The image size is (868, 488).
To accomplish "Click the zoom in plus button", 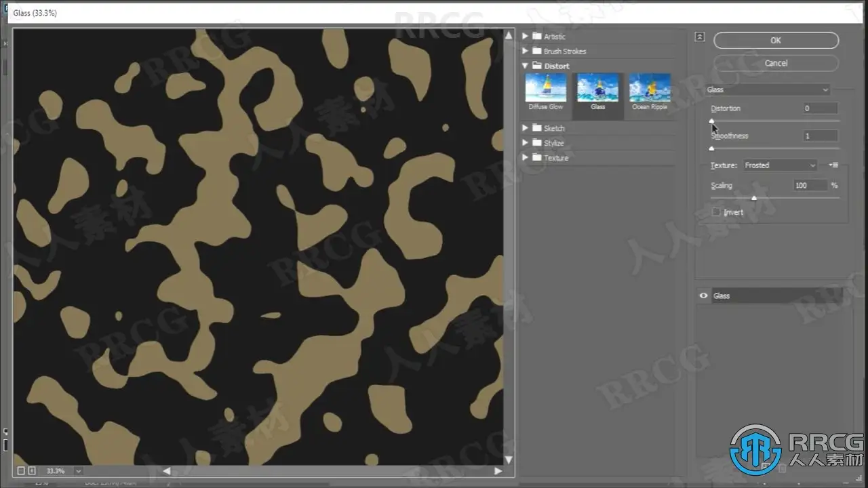I will (31, 470).
